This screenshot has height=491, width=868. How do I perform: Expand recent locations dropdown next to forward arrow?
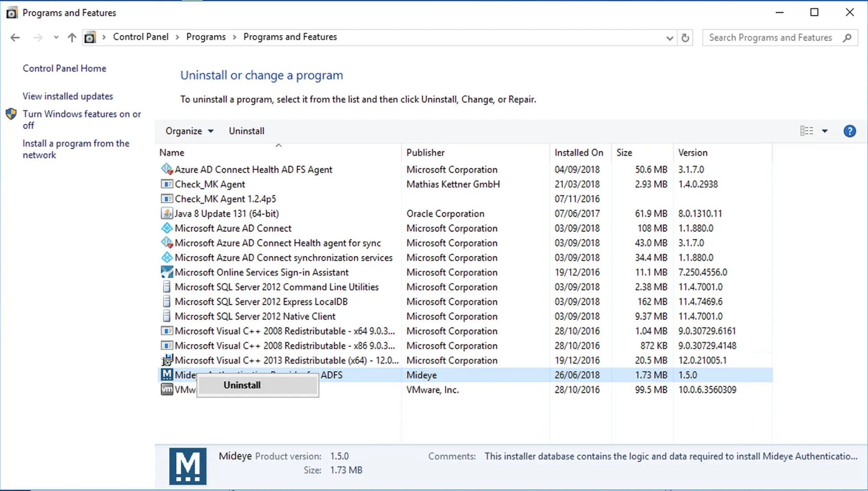point(55,37)
